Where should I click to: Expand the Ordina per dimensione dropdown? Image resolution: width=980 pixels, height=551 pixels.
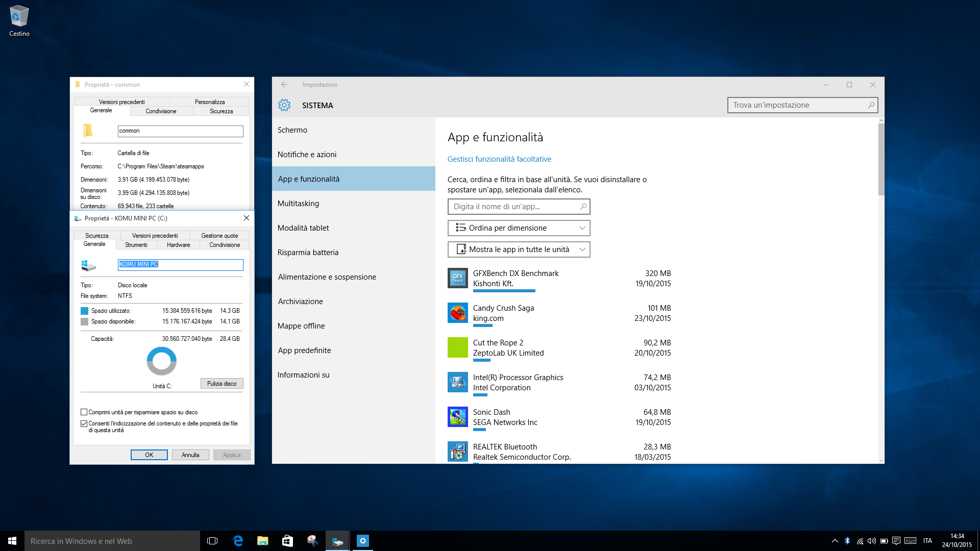pyautogui.click(x=519, y=228)
